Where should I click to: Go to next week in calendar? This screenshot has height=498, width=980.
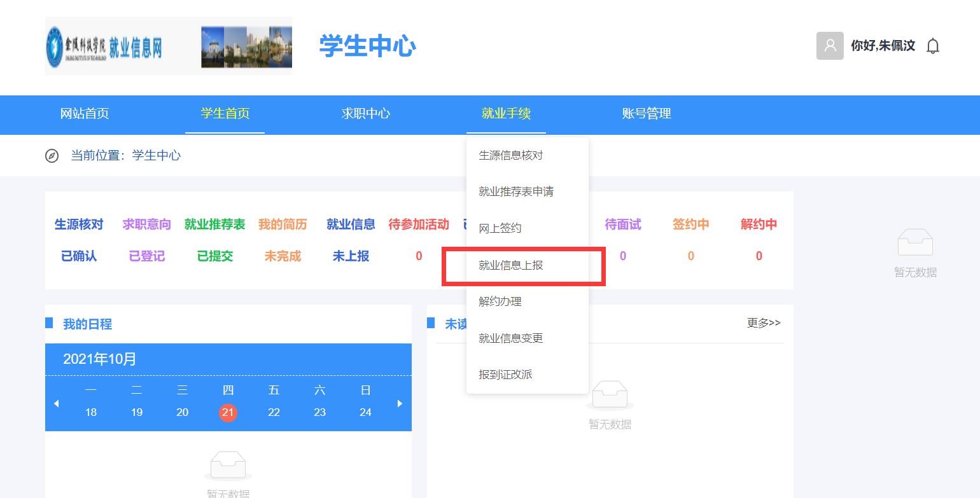pos(400,403)
